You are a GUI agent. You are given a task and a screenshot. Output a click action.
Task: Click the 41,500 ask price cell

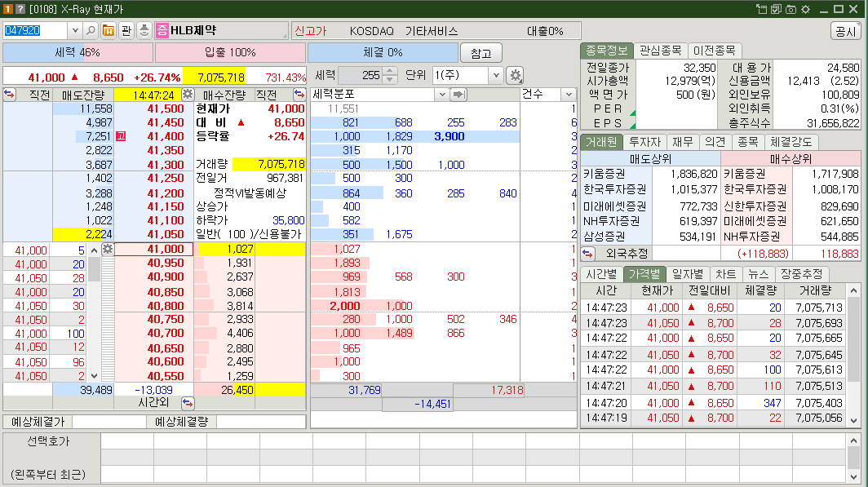(x=154, y=109)
